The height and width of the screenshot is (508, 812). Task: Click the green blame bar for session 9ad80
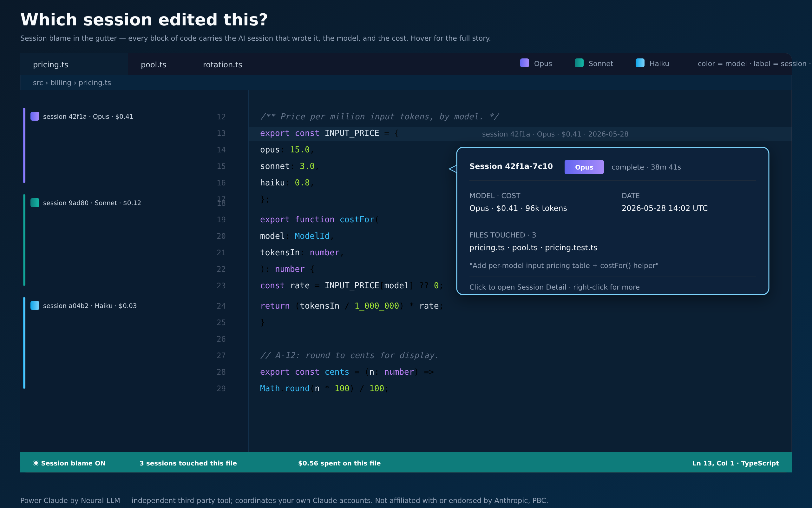point(24,240)
